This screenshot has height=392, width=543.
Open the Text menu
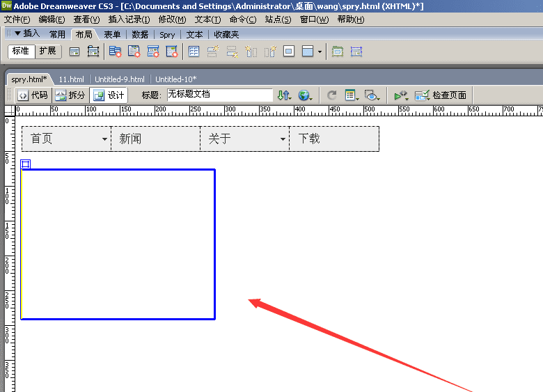coord(207,19)
